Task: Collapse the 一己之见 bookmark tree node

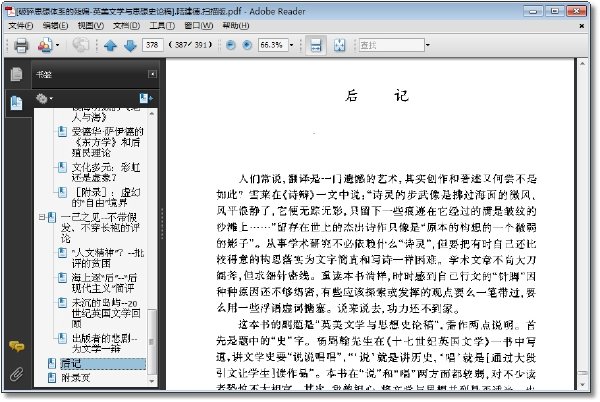Action: coord(41,217)
